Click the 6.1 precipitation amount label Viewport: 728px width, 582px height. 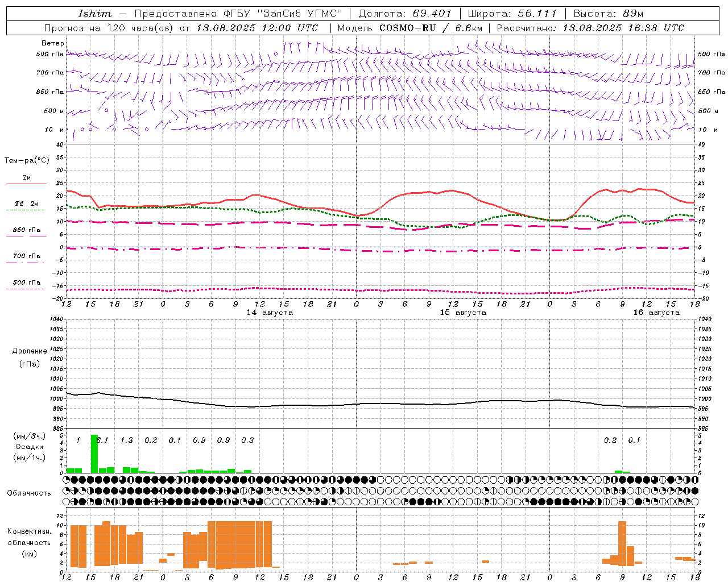102,440
